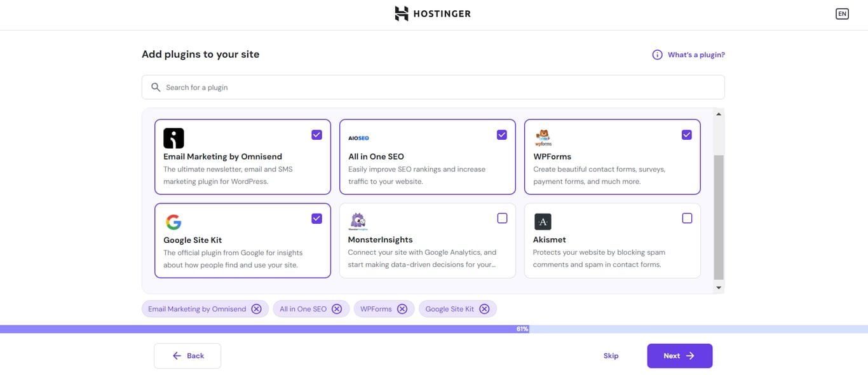The image size is (868, 375).
Task: Click the magnifying glass in the search bar
Action: pyautogui.click(x=156, y=86)
